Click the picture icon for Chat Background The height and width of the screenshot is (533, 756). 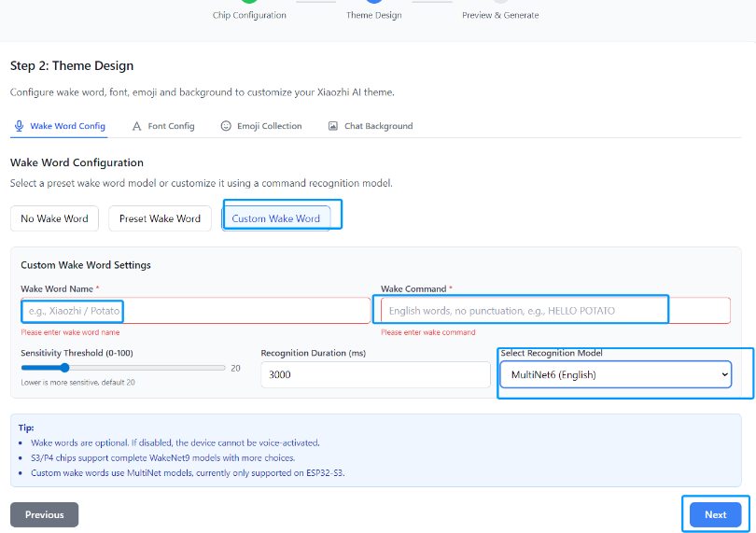coord(333,126)
